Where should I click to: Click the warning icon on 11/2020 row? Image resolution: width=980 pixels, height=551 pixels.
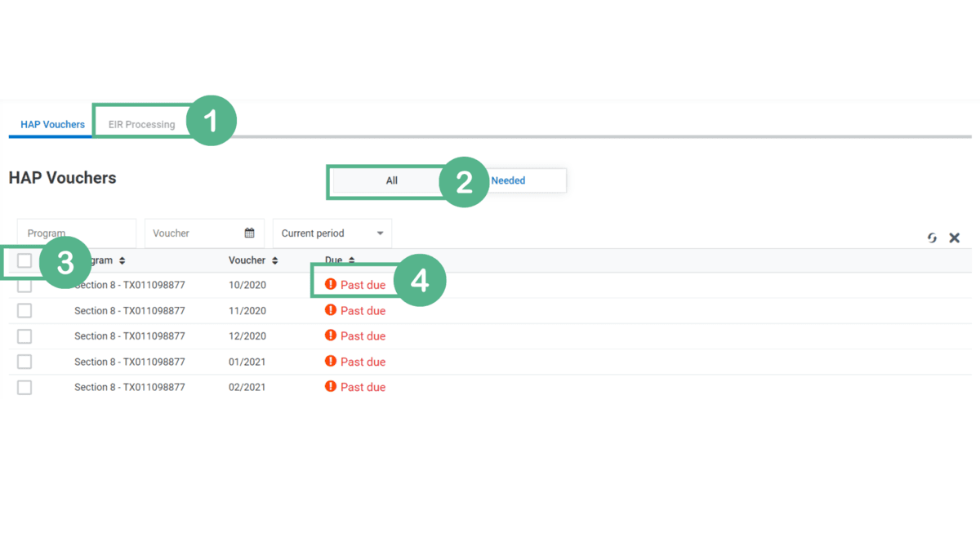coord(331,310)
